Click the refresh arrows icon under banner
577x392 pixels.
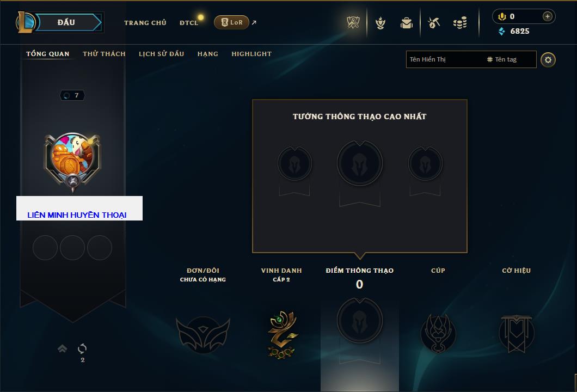click(x=82, y=348)
